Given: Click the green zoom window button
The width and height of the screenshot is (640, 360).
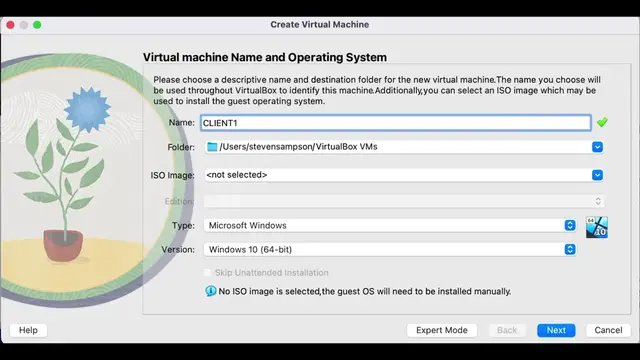Looking at the screenshot, I should 37,25.
